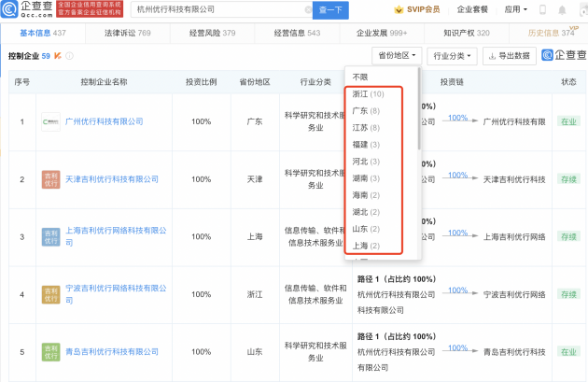Select 江苏 (8) in province list
The width and height of the screenshot is (588, 382).
[x=366, y=128]
